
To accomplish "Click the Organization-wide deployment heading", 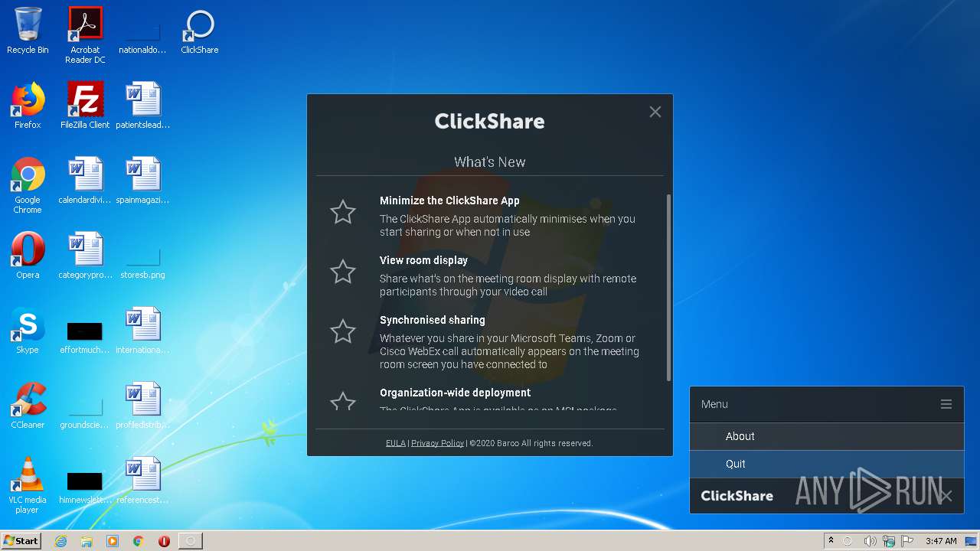I will (456, 393).
